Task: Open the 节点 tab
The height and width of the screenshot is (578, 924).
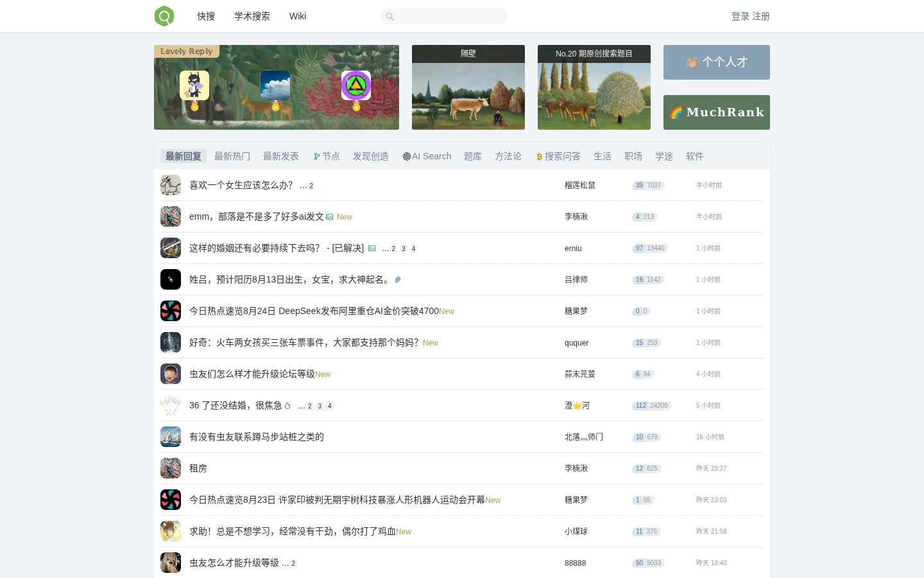Action: click(x=327, y=156)
